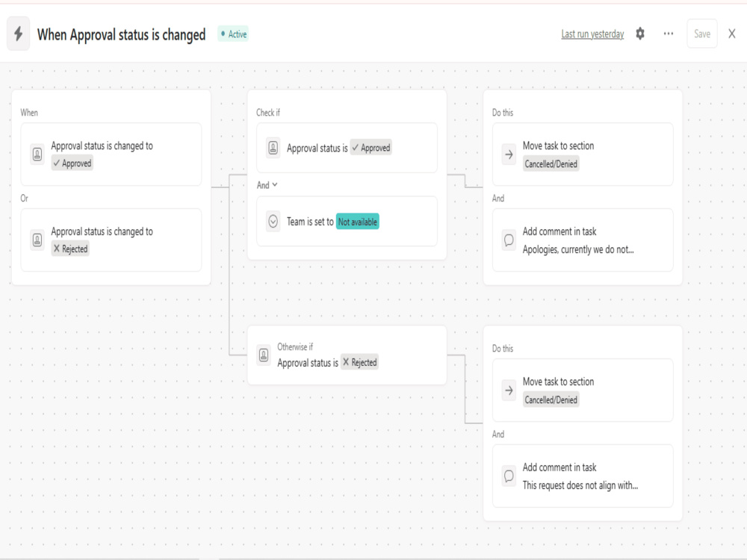Click stamp icon in Approved trigger card
This screenshot has width=747, height=560.
pos(37,155)
